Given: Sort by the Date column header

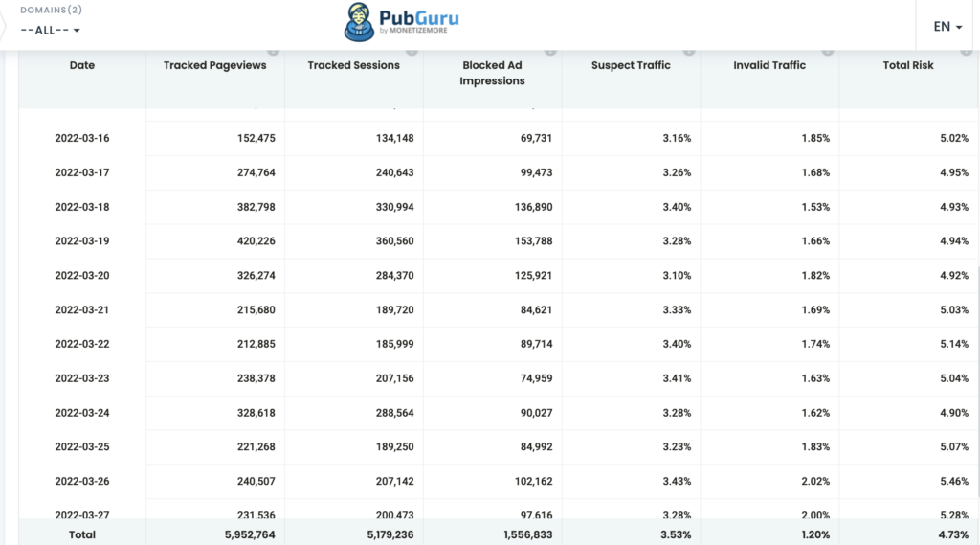Looking at the screenshot, I should coord(82,65).
